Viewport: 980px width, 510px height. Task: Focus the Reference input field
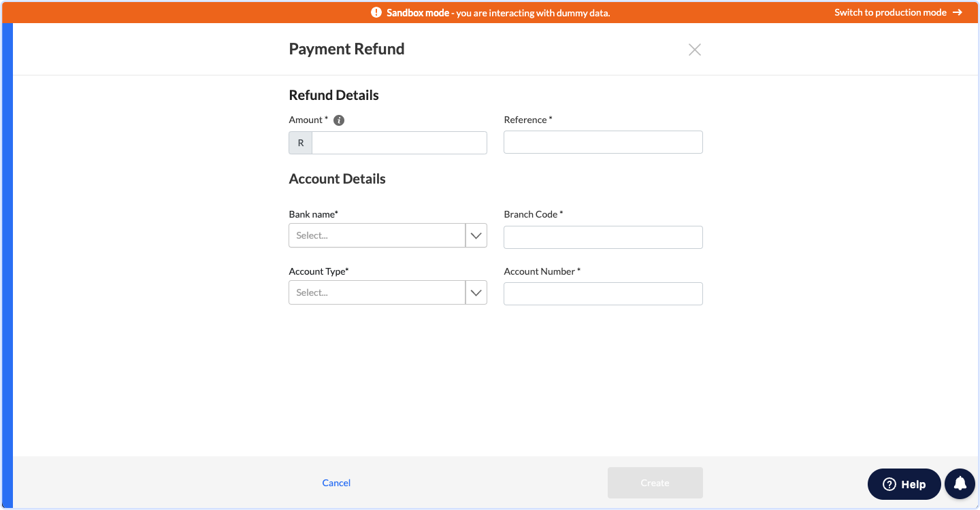[x=603, y=142]
